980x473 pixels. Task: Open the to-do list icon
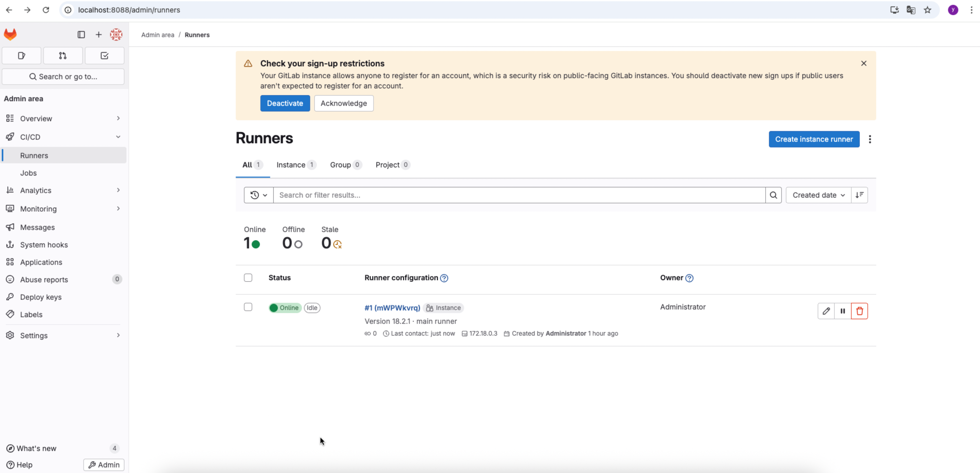coord(104,55)
